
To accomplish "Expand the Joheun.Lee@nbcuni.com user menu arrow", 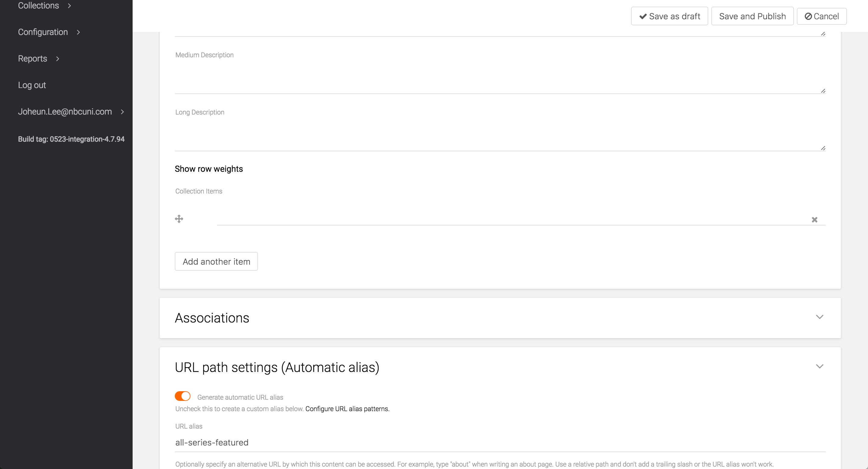I will [122, 112].
